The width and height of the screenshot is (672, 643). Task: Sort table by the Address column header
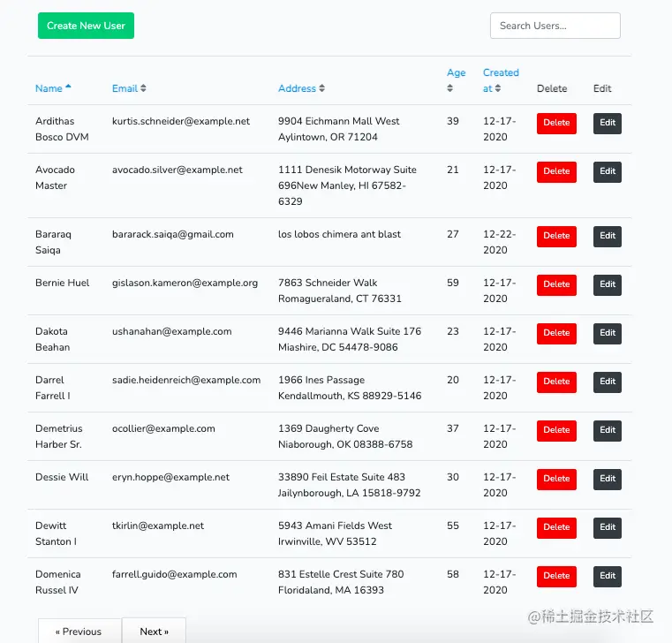pos(297,88)
